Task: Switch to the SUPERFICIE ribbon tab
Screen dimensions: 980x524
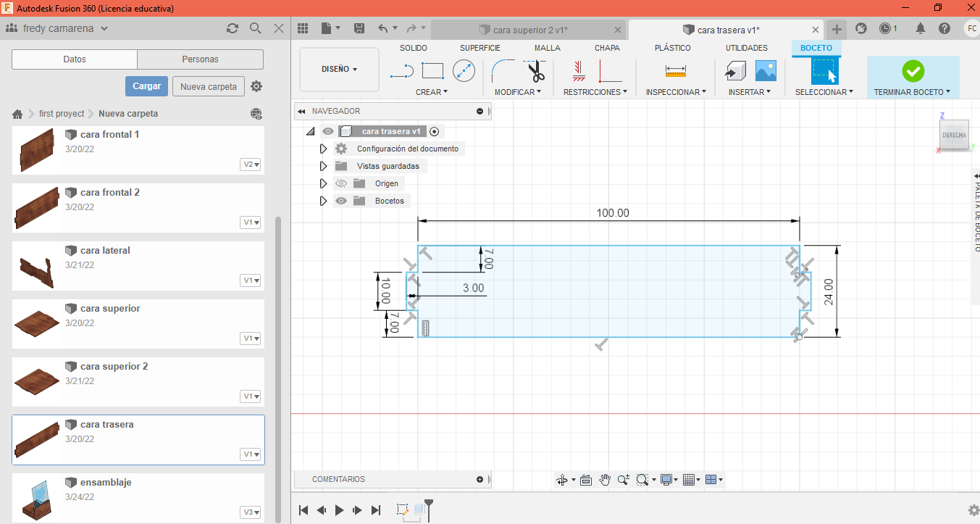Action: pos(480,48)
